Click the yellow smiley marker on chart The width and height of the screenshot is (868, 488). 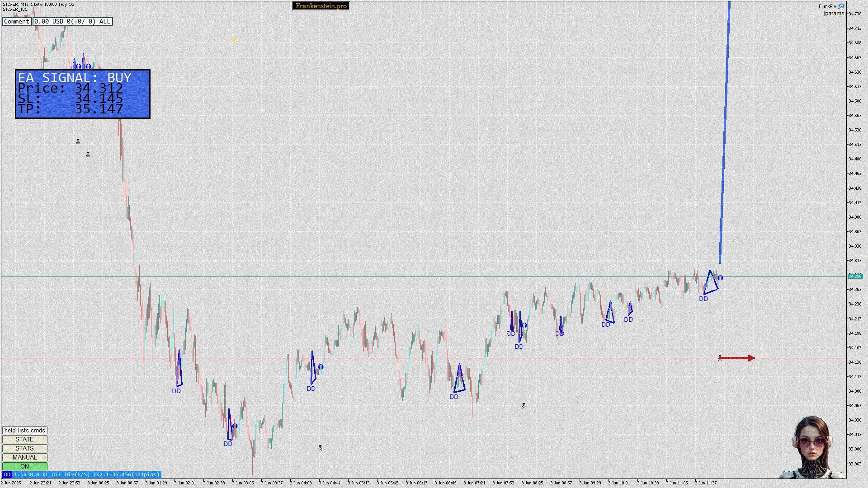pyautogui.click(x=234, y=41)
